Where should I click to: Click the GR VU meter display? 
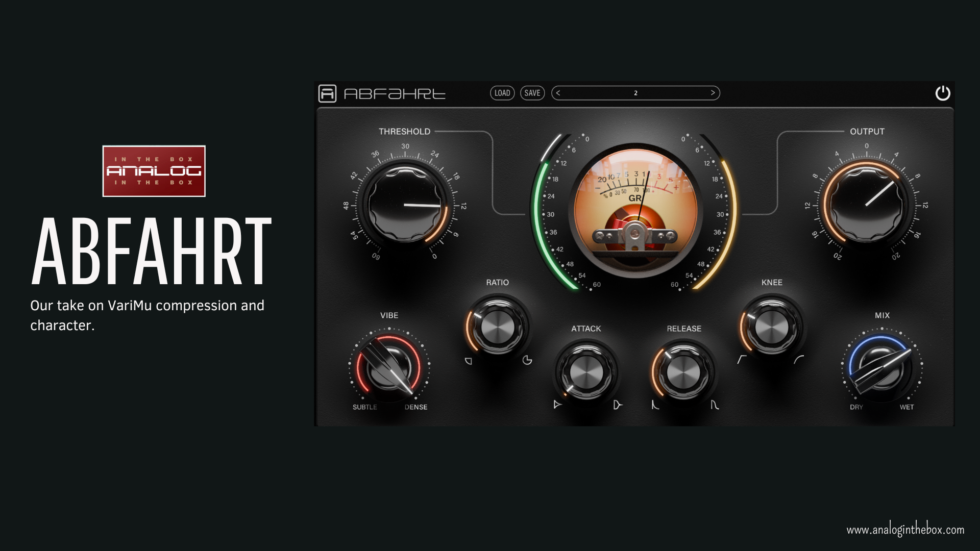pyautogui.click(x=635, y=209)
